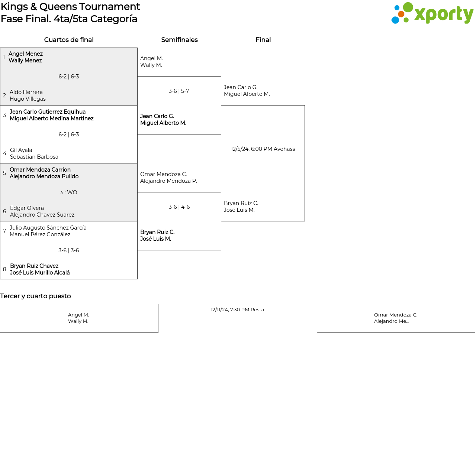Click the Angel Menez / Wally Menez quarterfinal team

pyautogui.click(x=26, y=57)
